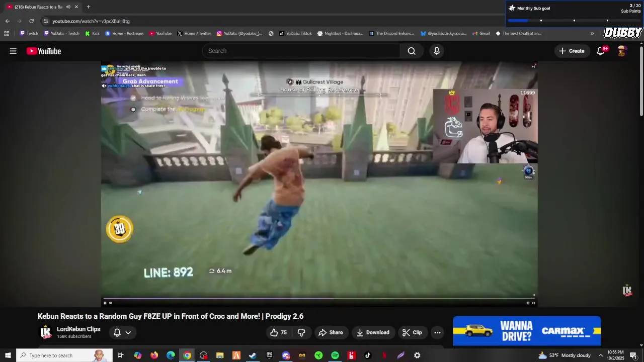644x362 pixels.
Task: Open The Discord Enhanc... bookmark
Action: 391,34
